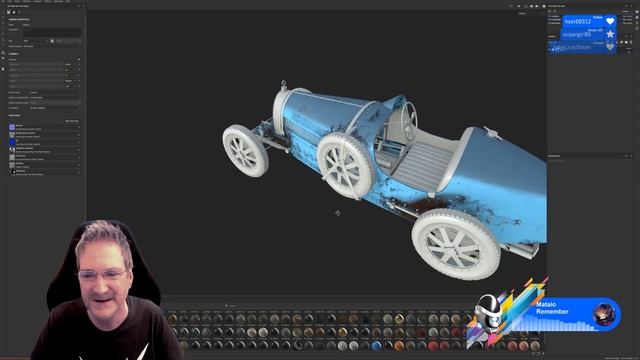Pick the blue material sphere in shelf
The image size is (640, 360).
(376, 346)
